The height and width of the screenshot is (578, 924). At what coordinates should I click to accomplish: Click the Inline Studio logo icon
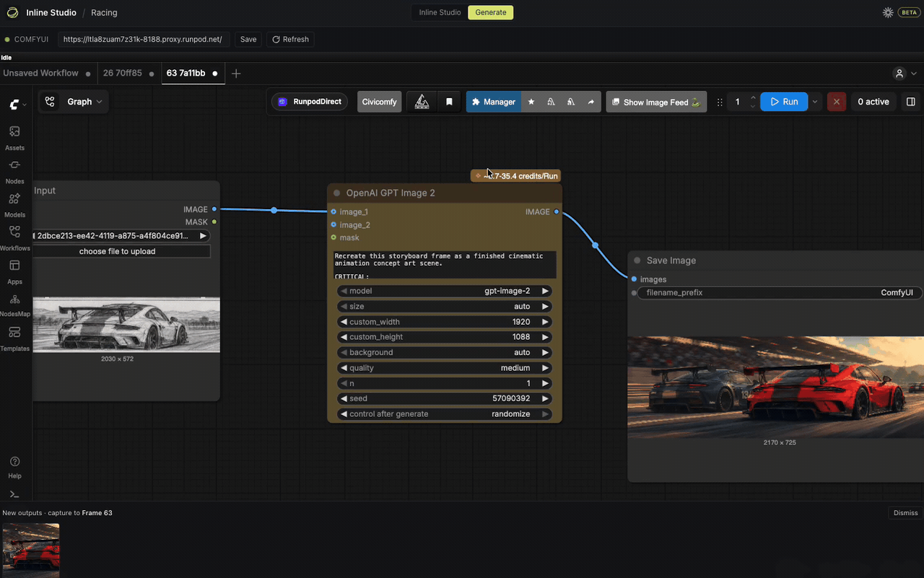coord(12,12)
